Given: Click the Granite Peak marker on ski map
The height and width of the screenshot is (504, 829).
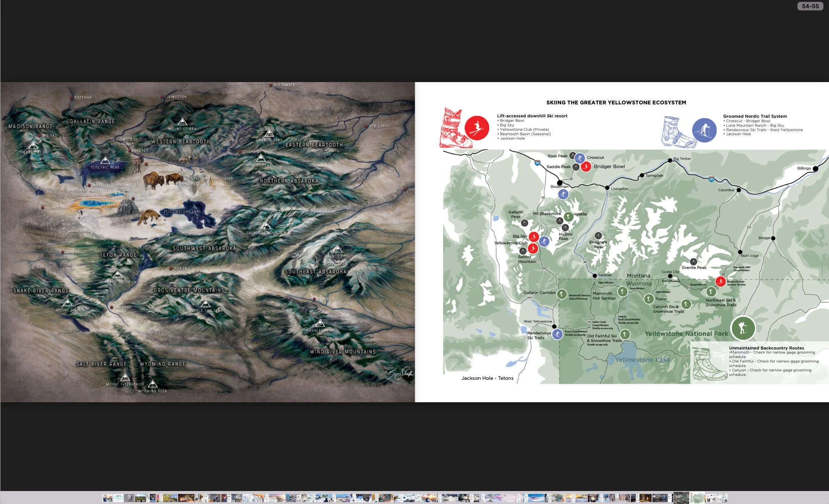Looking at the screenshot, I should click(x=693, y=262).
